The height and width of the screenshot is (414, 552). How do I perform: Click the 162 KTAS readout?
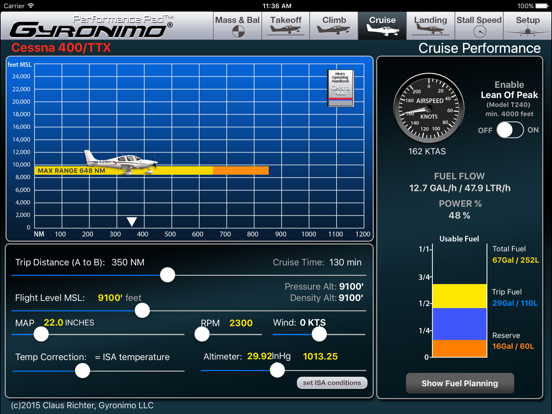pos(427,151)
